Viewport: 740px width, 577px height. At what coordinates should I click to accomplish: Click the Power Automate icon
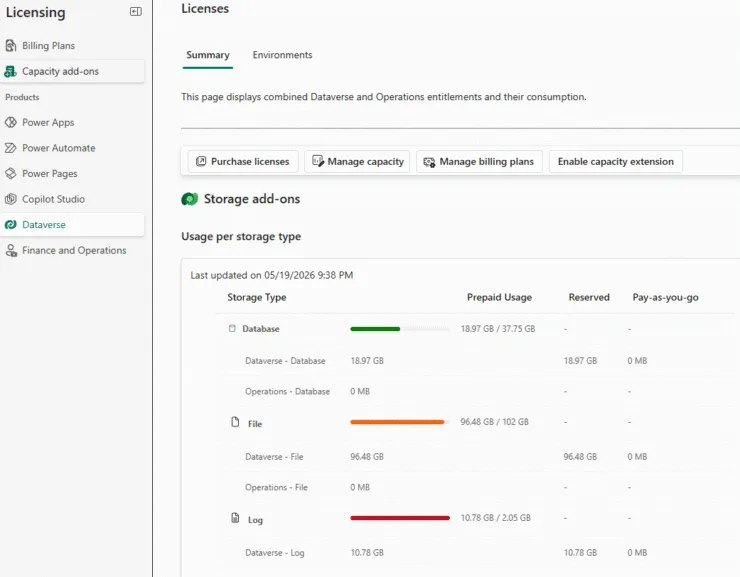click(x=10, y=148)
